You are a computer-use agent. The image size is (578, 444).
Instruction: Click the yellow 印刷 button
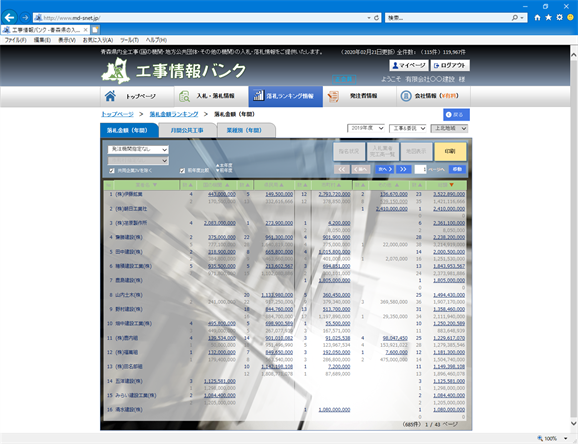pos(450,152)
